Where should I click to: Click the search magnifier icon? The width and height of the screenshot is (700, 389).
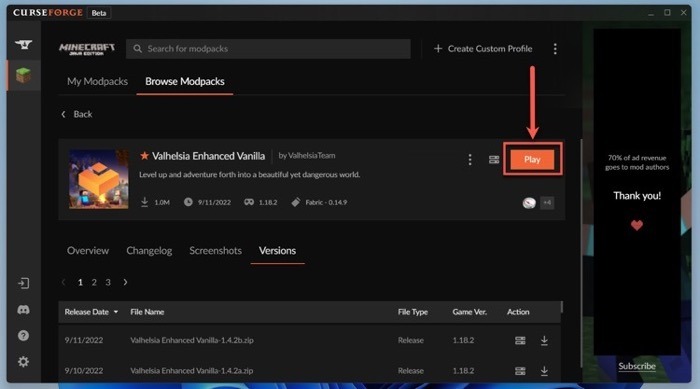tap(138, 49)
